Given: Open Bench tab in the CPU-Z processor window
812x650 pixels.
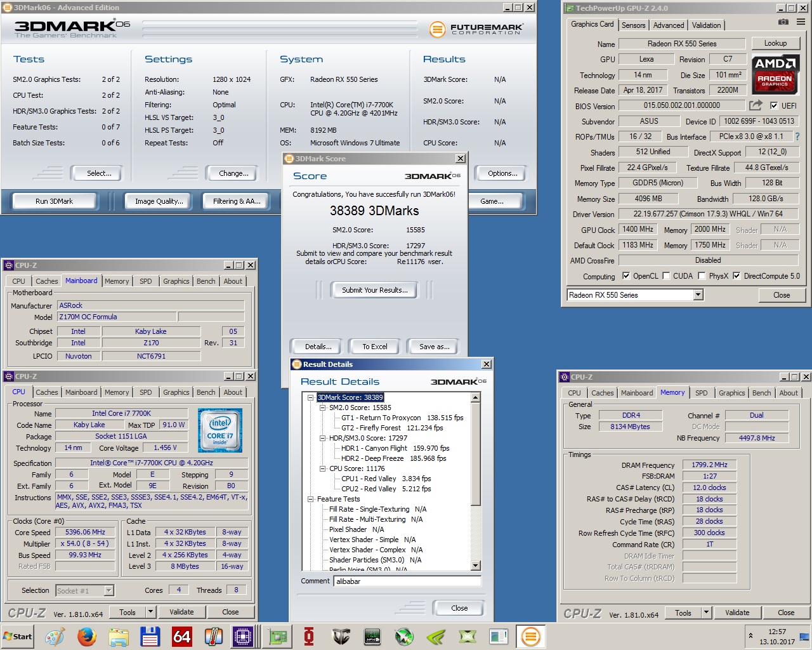Looking at the screenshot, I should point(206,392).
